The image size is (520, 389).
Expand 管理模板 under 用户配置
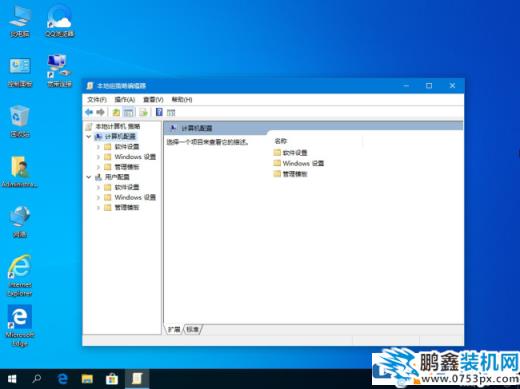[98, 208]
